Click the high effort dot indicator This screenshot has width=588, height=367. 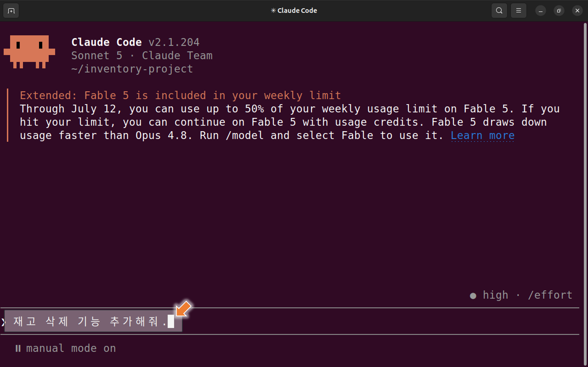473,296
